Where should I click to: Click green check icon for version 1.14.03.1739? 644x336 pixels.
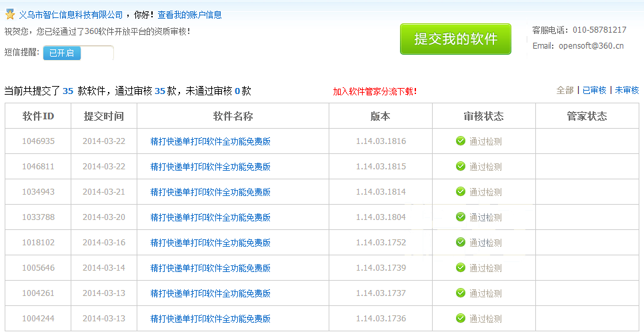[460, 267]
